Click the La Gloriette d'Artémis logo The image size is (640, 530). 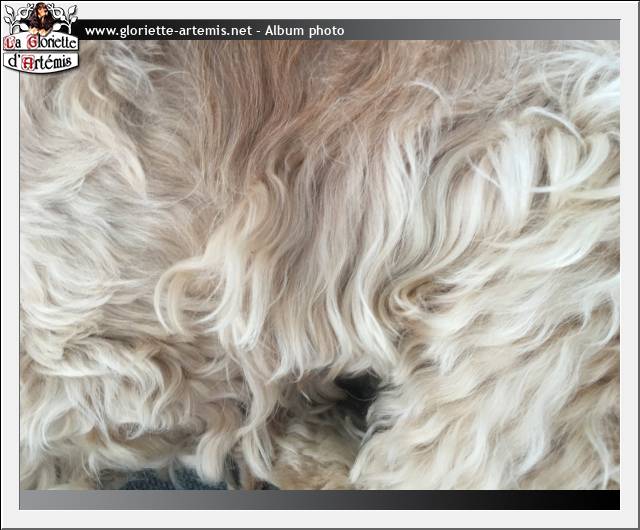point(40,38)
